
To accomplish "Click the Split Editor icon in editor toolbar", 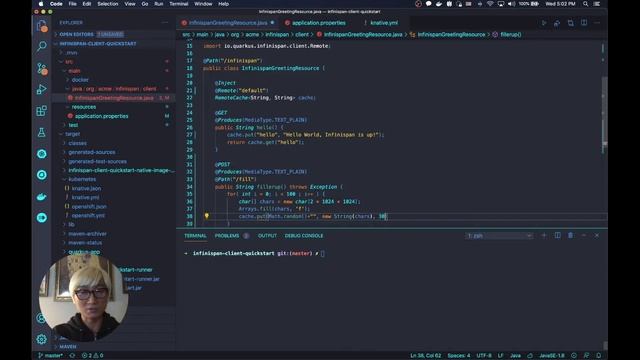I will [584, 23].
